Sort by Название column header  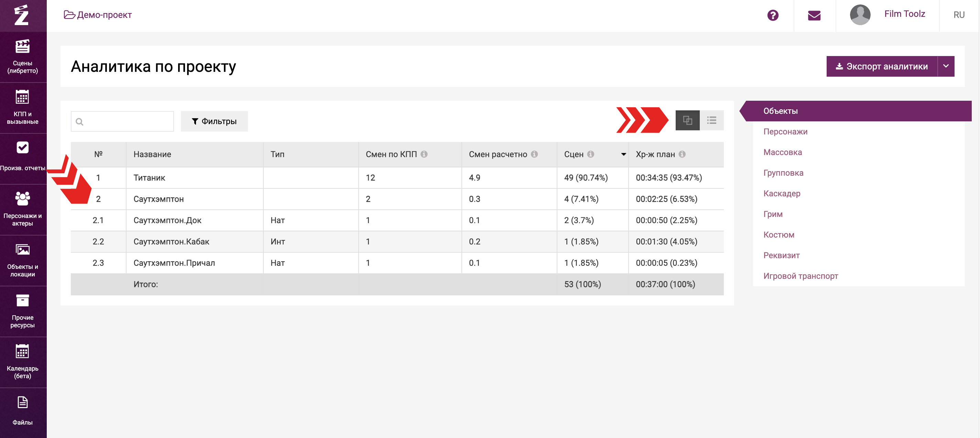coord(152,154)
